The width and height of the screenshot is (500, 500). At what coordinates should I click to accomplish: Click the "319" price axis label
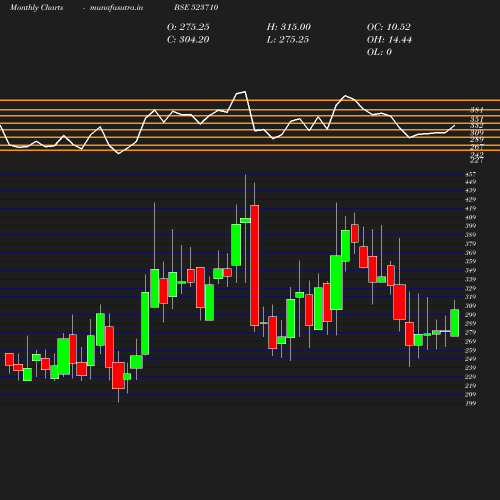point(471,297)
